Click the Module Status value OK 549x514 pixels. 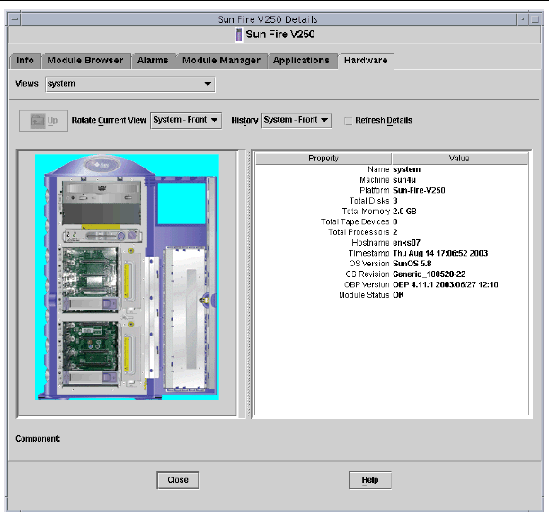click(x=398, y=295)
